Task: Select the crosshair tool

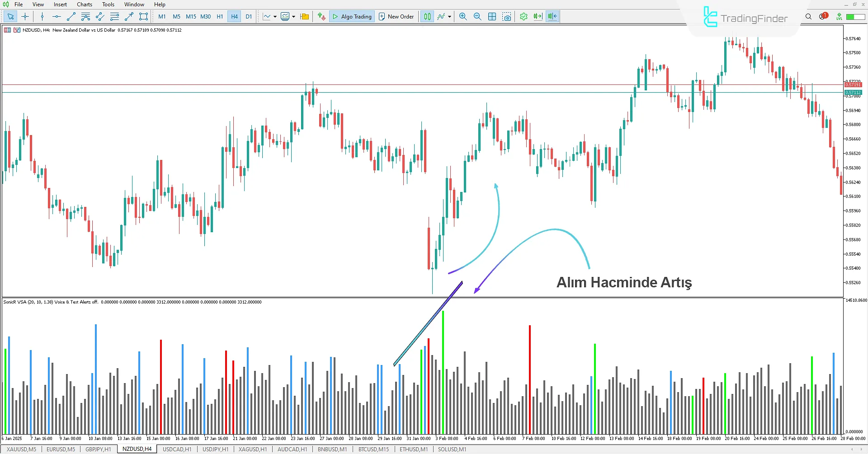Action: pyautogui.click(x=25, y=17)
